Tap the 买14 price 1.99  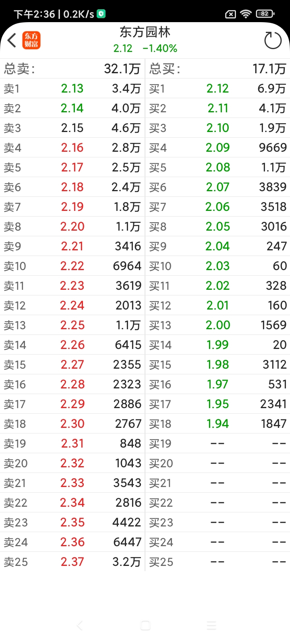pos(217,345)
